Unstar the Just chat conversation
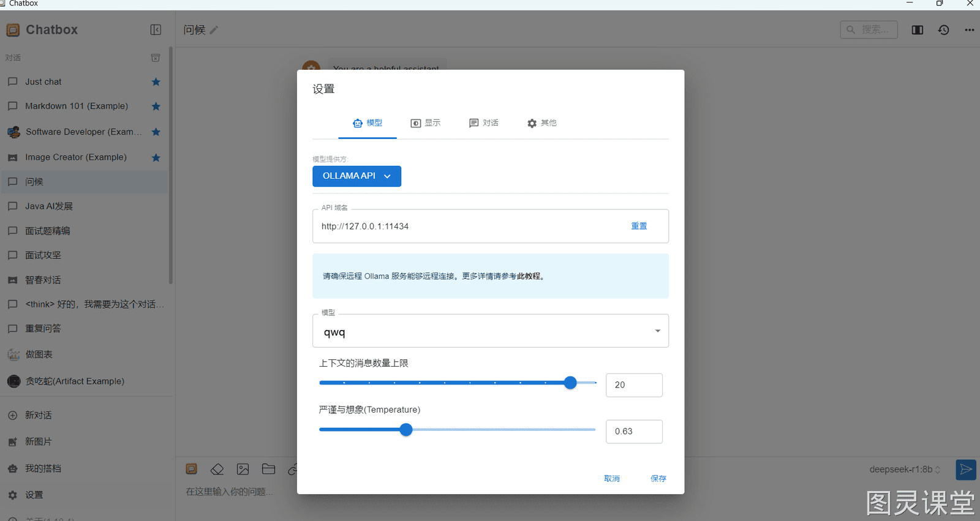The width and height of the screenshot is (980, 521). pos(156,82)
